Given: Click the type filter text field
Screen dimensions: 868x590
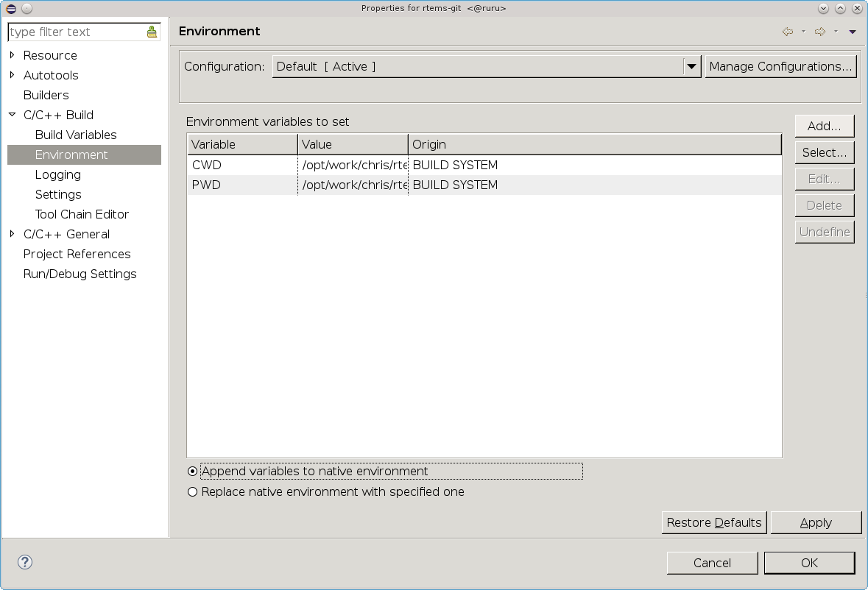Looking at the screenshot, I should coord(75,32).
